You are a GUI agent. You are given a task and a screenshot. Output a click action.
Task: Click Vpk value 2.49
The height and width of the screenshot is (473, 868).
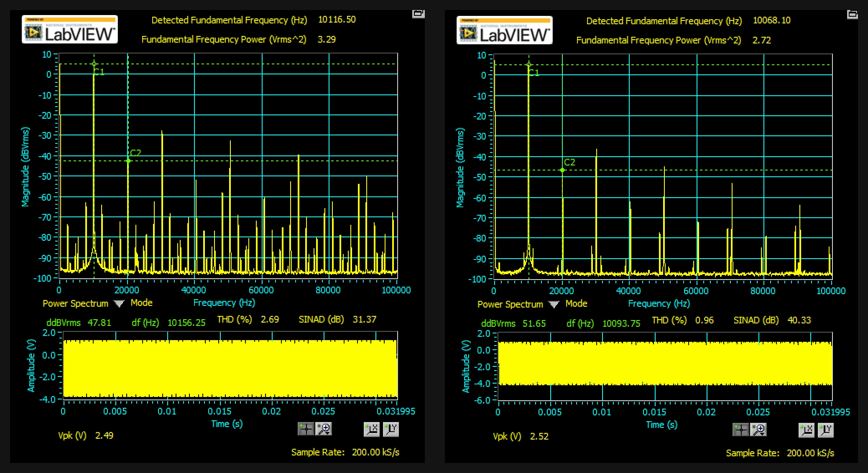pyautogui.click(x=104, y=436)
